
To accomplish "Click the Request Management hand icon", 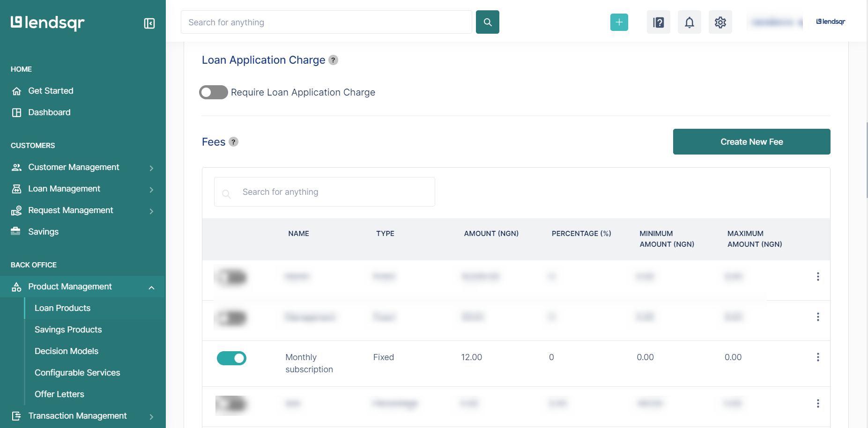I will coord(16,210).
